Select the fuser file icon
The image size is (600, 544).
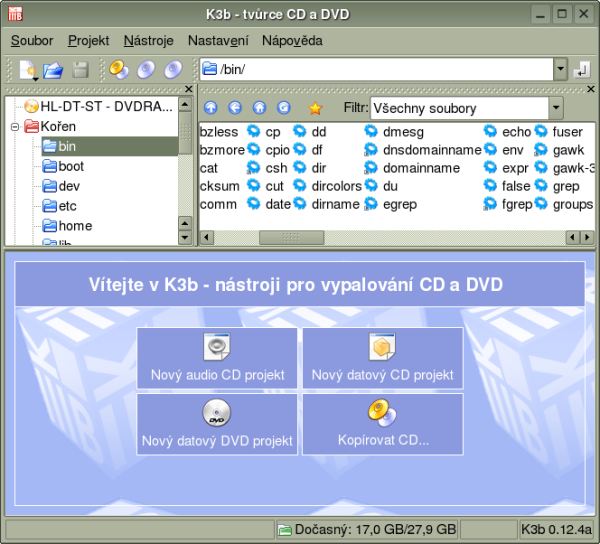(x=541, y=131)
